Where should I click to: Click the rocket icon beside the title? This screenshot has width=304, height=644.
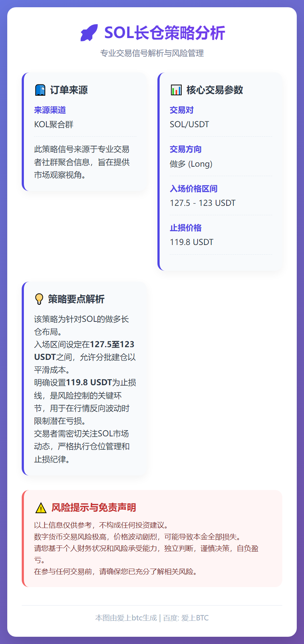pos(89,33)
